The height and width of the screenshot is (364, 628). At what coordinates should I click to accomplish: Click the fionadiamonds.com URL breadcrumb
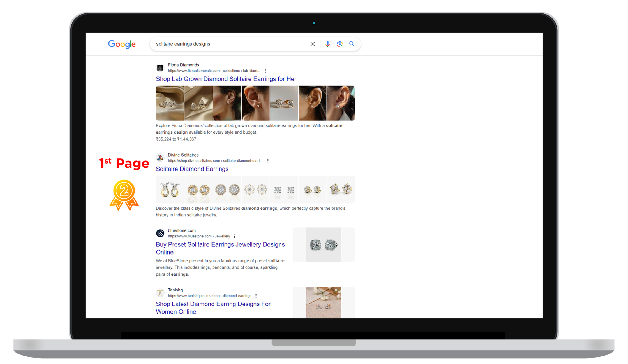[214, 71]
